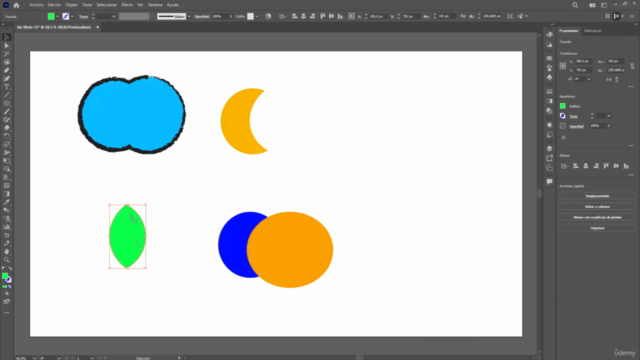Viewport: 640px width, 360px height.
Task: Toggle constrain width and height in control bar
Action: coord(463,16)
